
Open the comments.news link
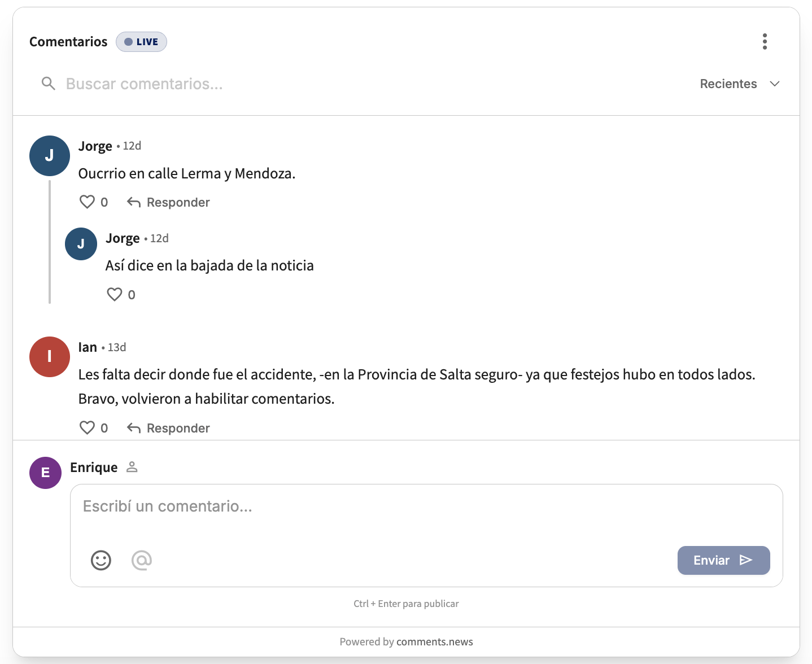point(435,641)
